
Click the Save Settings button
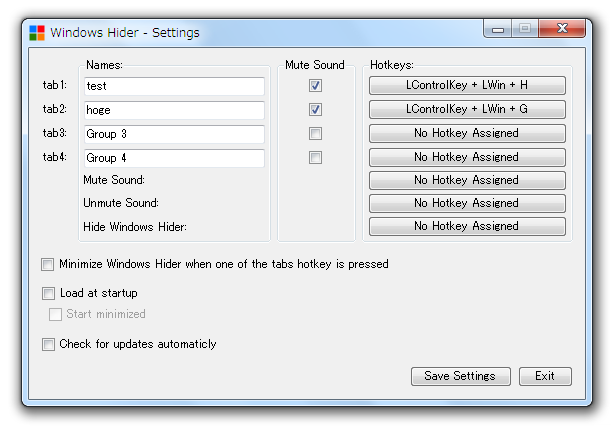pos(461,376)
